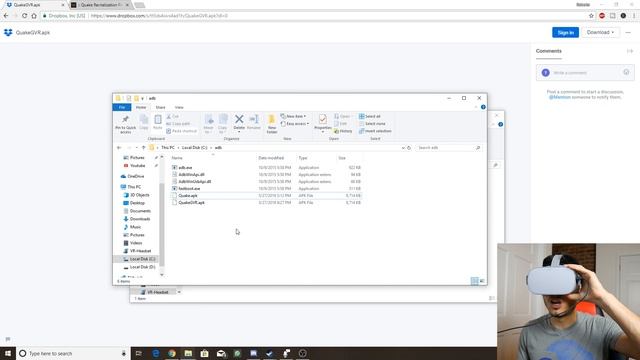Switch to the second browser tab

100,5
